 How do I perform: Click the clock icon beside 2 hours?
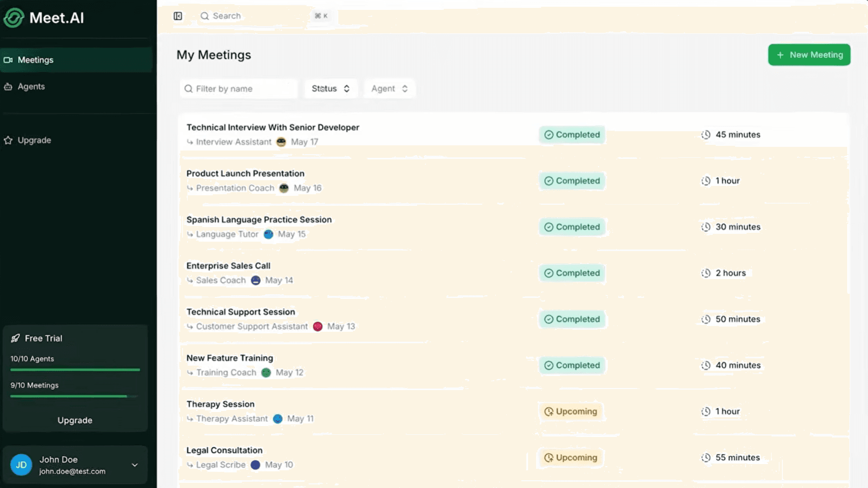point(706,273)
